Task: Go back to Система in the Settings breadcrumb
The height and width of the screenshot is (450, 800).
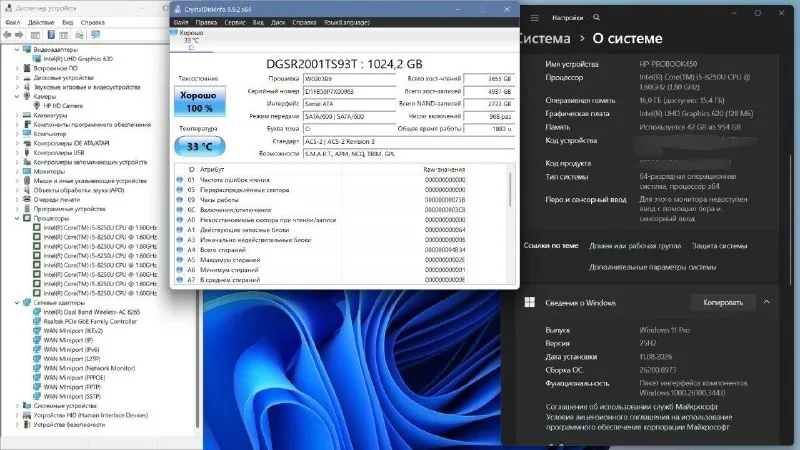Action: (544, 38)
